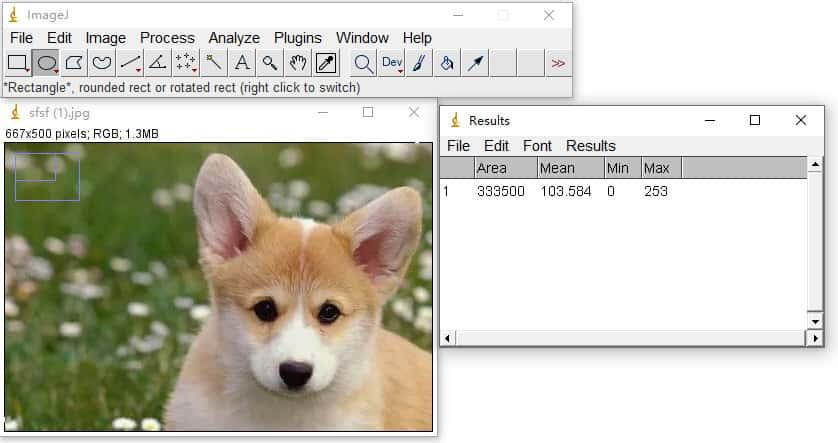
Task: Pick the Color picker eyedropper tool
Action: tap(326, 63)
